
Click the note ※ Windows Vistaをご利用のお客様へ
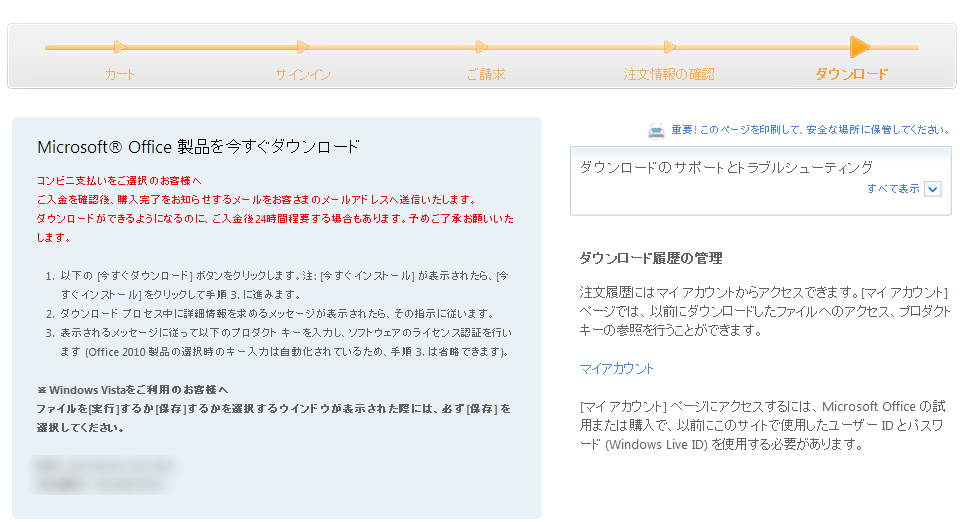point(132,390)
